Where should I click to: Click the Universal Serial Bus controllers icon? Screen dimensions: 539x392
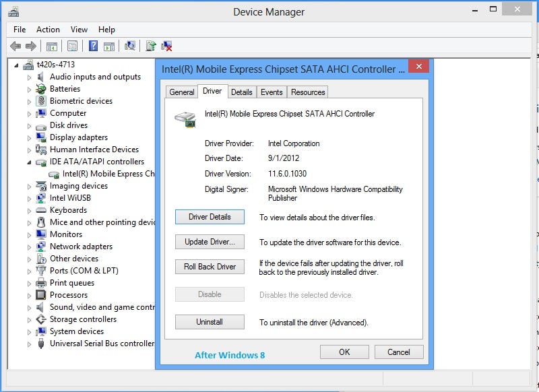41,344
